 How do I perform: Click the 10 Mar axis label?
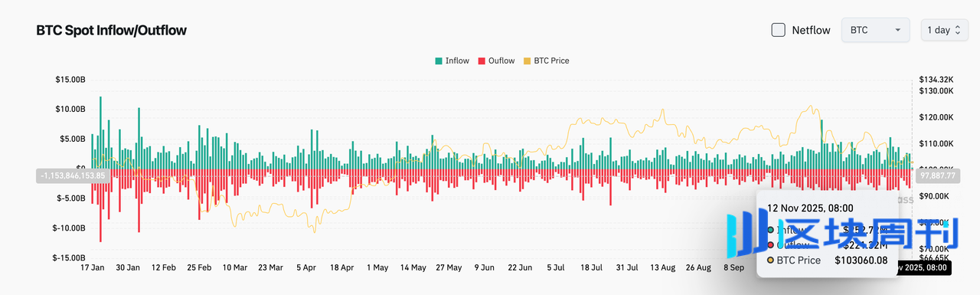pyautogui.click(x=235, y=268)
